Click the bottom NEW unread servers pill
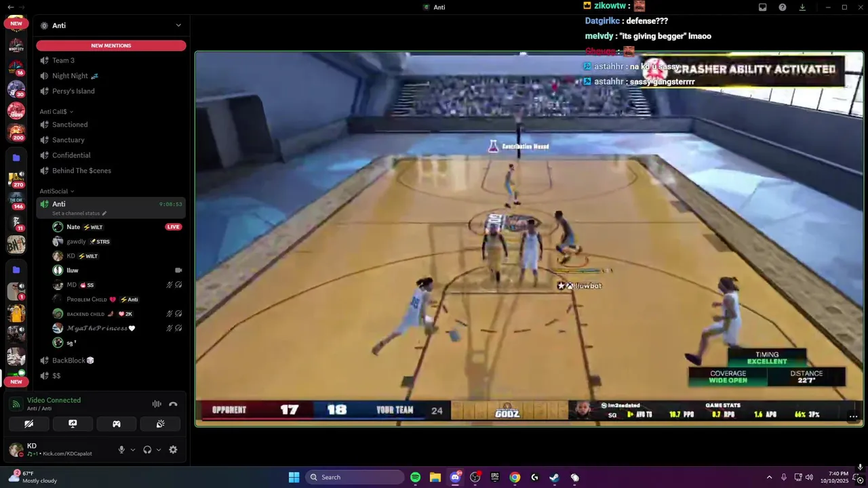The width and height of the screenshot is (868, 488). point(16,382)
